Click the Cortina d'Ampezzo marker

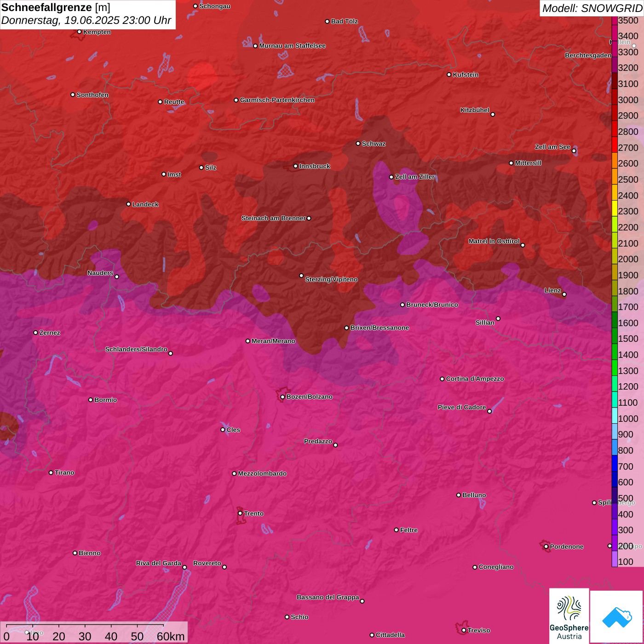coord(442,379)
